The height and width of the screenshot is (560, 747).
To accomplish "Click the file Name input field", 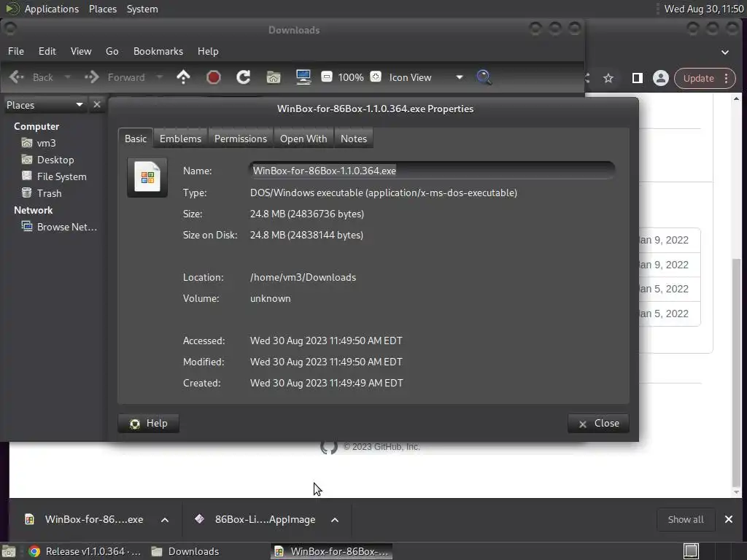I will click(432, 171).
